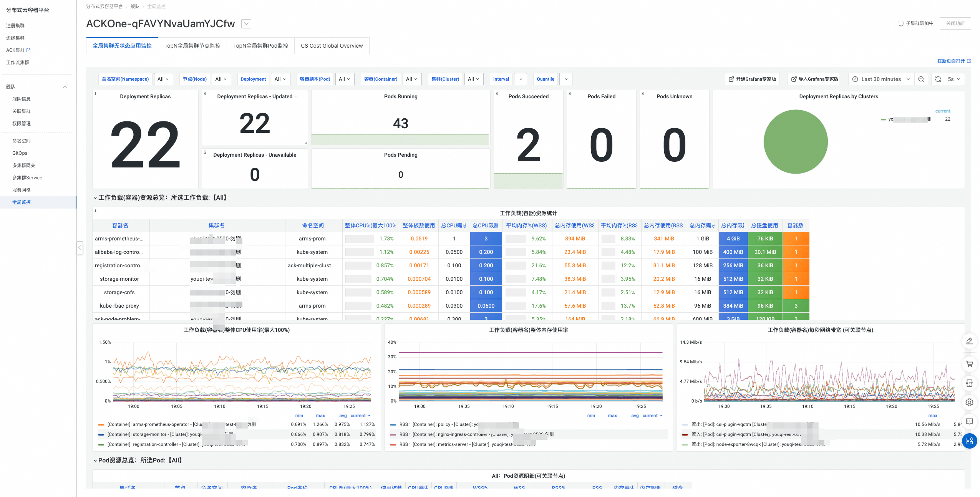Click the zoom out time range icon
980x497 pixels.
pos(921,79)
